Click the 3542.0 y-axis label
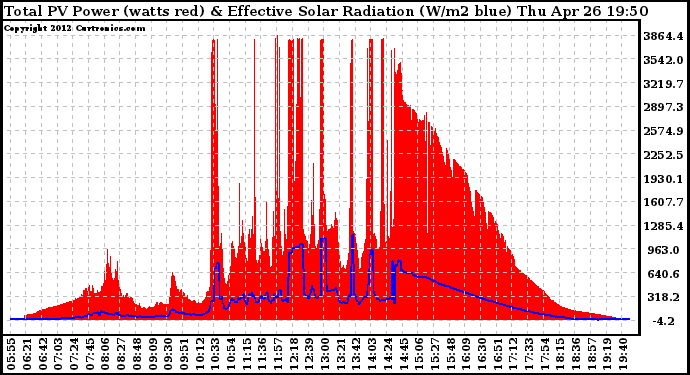The width and height of the screenshot is (690, 375). [x=664, y=60]
